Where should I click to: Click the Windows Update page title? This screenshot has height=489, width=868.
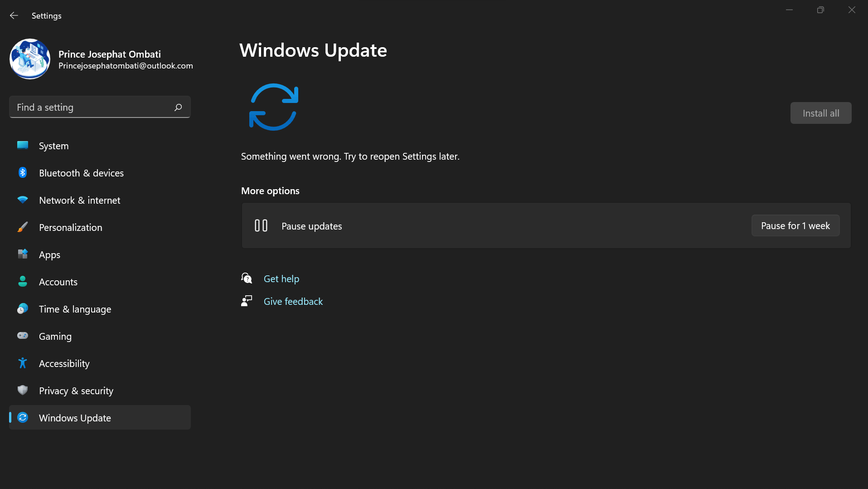click(x=313, y=50)
